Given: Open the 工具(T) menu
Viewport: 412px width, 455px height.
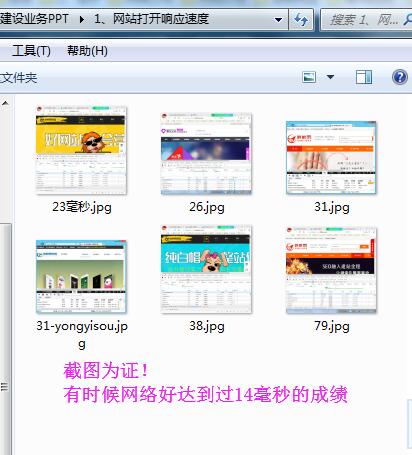Looking at the screenshot, I should 31,51.
